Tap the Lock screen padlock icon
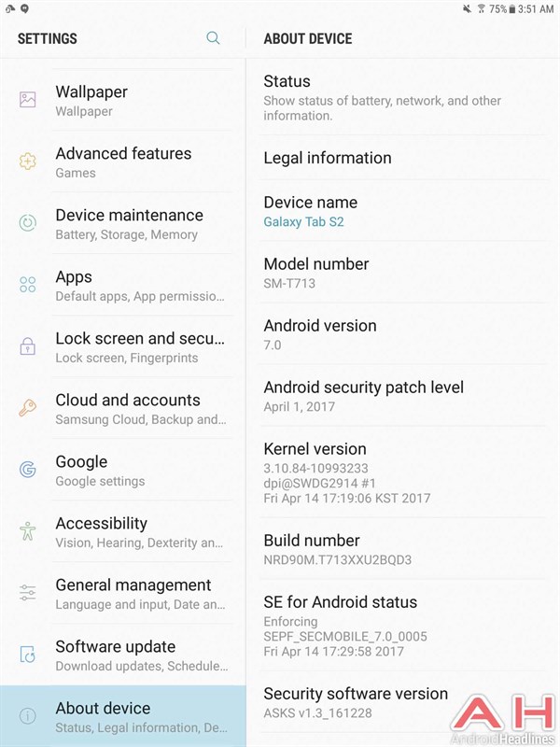The image size is (560, 747). pos(28,346)
